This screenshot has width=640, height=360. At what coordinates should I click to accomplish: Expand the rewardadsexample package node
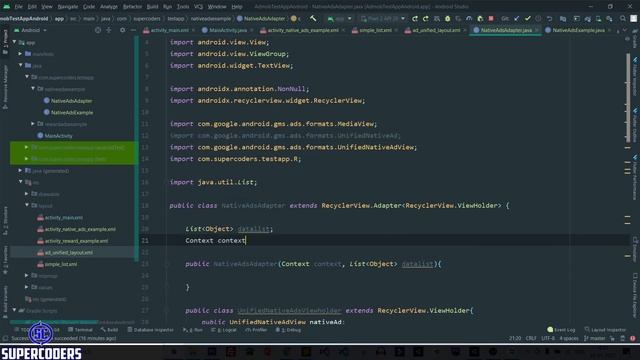coord(33,124)
